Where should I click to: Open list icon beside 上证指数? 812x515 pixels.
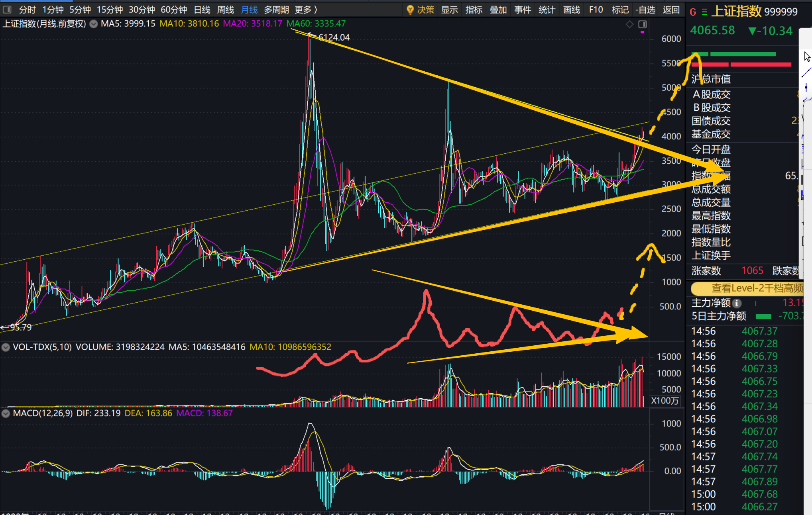click(x=704, y=12)
